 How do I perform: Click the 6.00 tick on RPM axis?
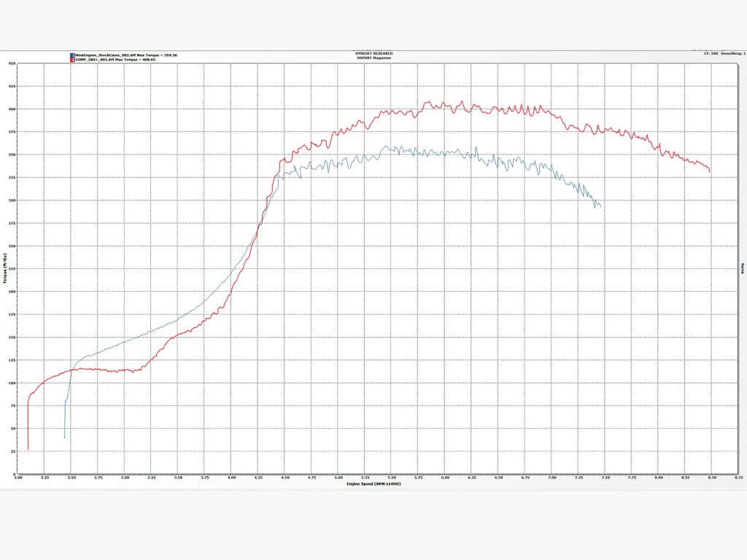point(445,477)
